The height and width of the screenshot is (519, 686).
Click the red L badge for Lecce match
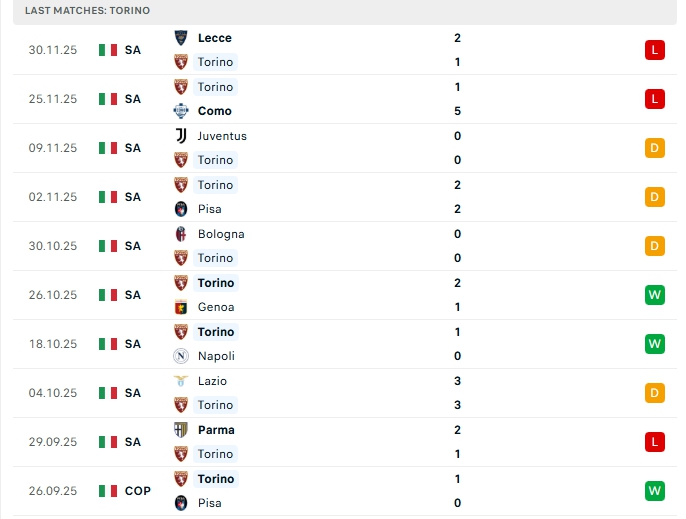pos(655,50)
